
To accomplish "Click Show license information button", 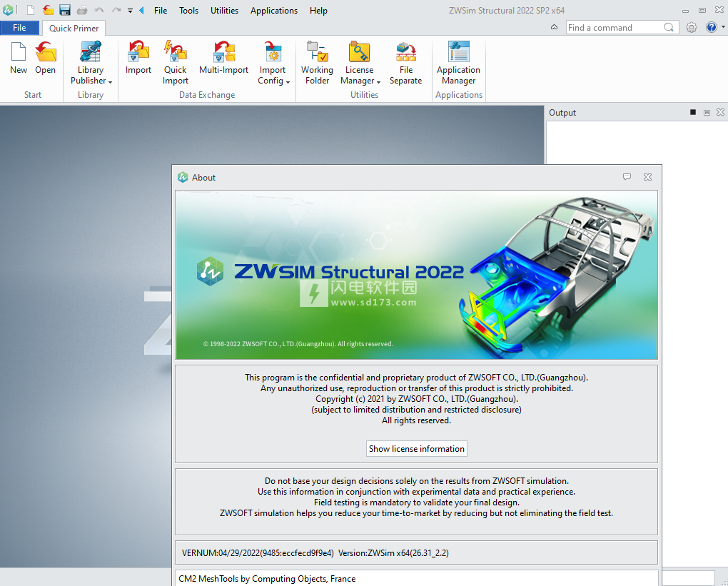I will coord(417,448).
